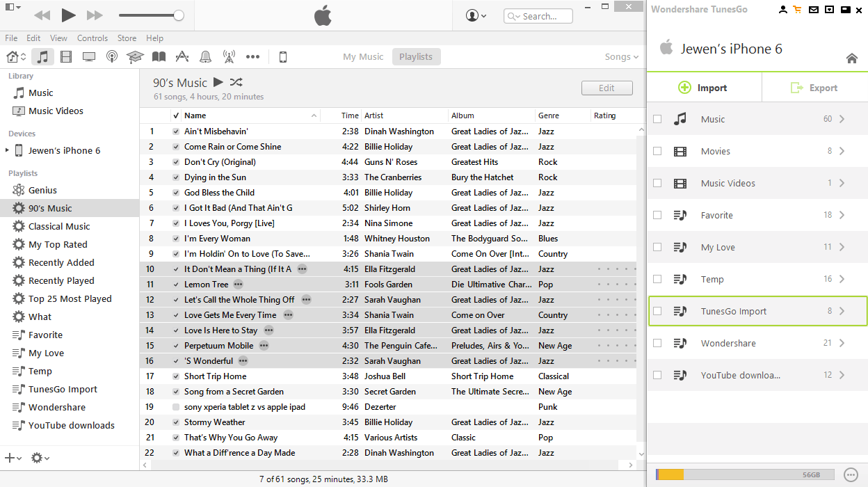Open TunesGo more options circle icon
Viewport: 868px width, 487px height.
click(x=851, y=474)
